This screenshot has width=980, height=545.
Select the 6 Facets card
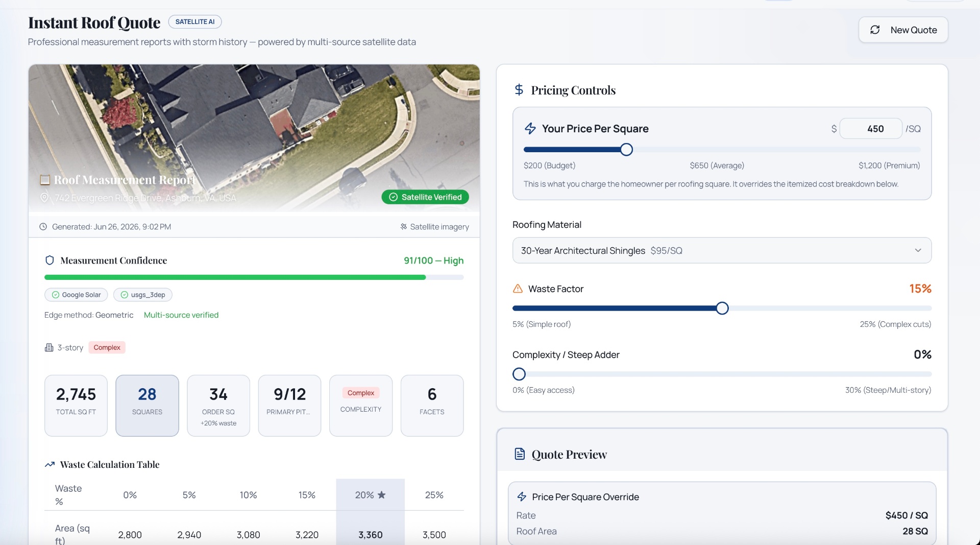[x=432, y=406]
